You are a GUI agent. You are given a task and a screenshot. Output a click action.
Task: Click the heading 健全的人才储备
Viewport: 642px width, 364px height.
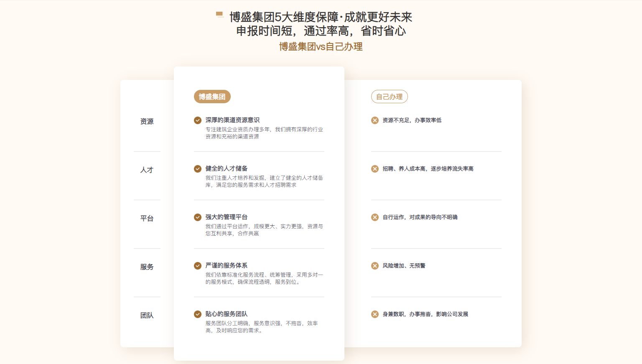[227, 169]
